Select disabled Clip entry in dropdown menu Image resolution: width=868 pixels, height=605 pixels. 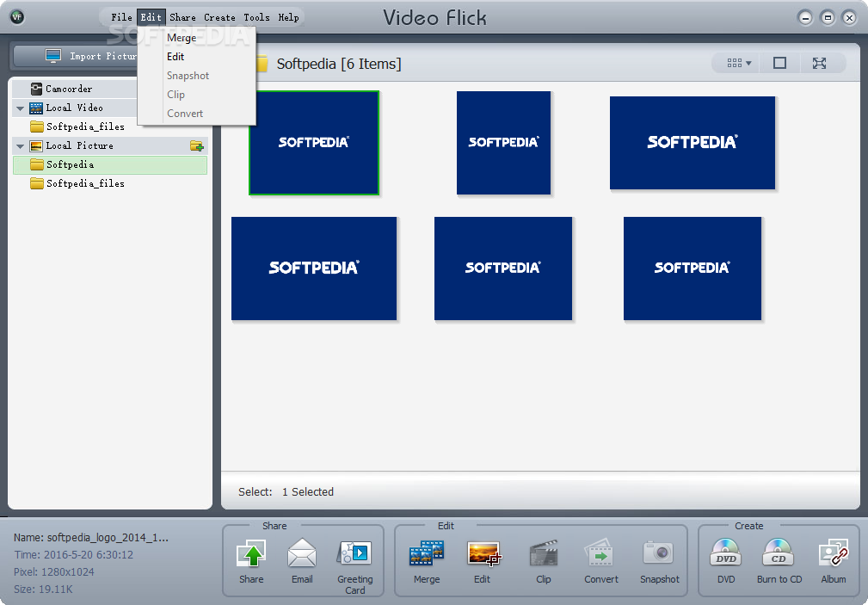(196, 94)
